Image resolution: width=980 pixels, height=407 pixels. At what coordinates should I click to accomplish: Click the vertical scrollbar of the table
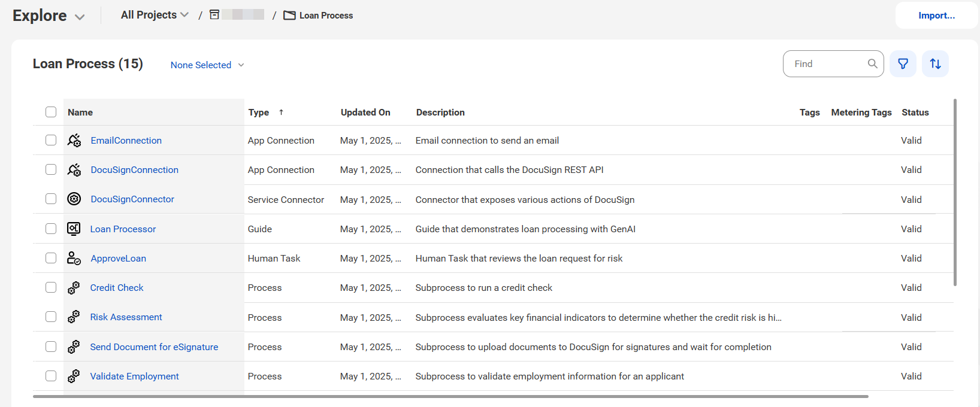(x=955, y=192)
